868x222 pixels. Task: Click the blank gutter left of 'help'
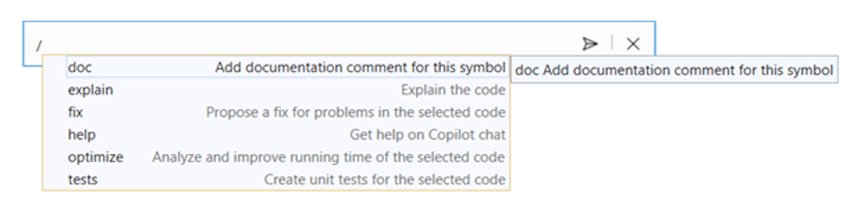(55, 134)
